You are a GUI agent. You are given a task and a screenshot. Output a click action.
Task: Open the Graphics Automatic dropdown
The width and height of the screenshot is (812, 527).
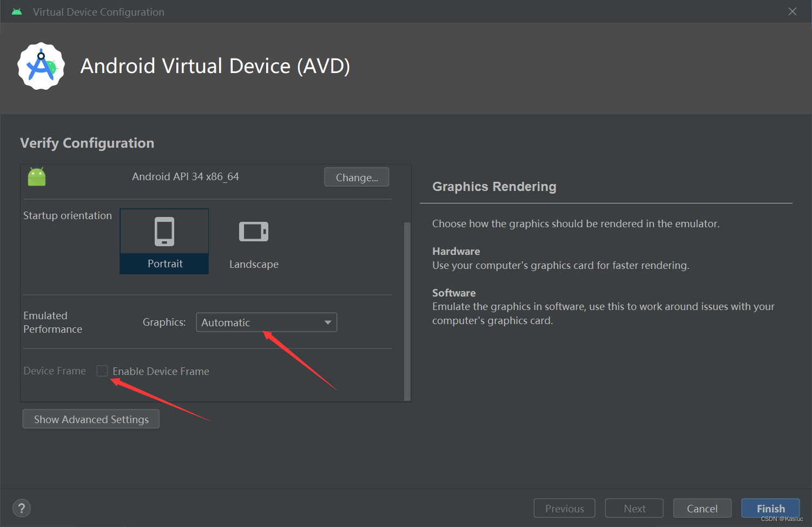(x=266, y=322)
